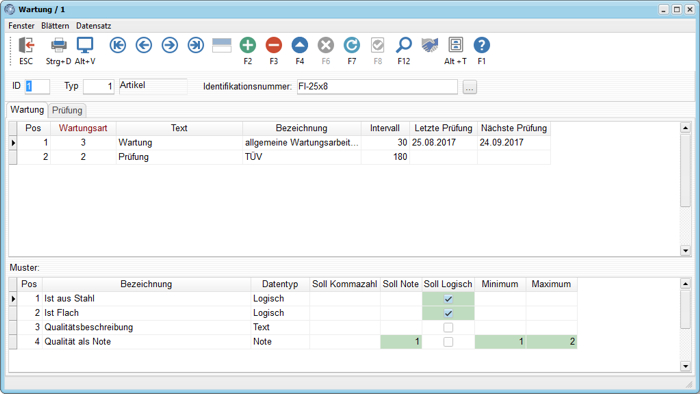The height and width of the screenshot is (394, 700).
Task: Select the 'Ist Flach' cell
Action: [x=146, y=313]
